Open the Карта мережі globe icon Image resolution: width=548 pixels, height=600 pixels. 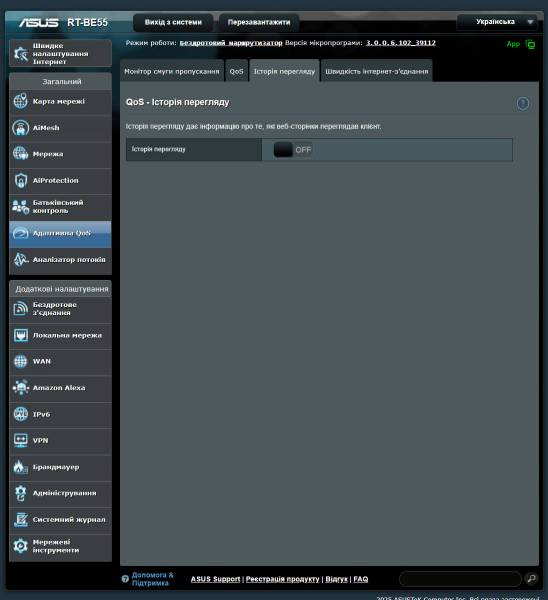(21, 101)
